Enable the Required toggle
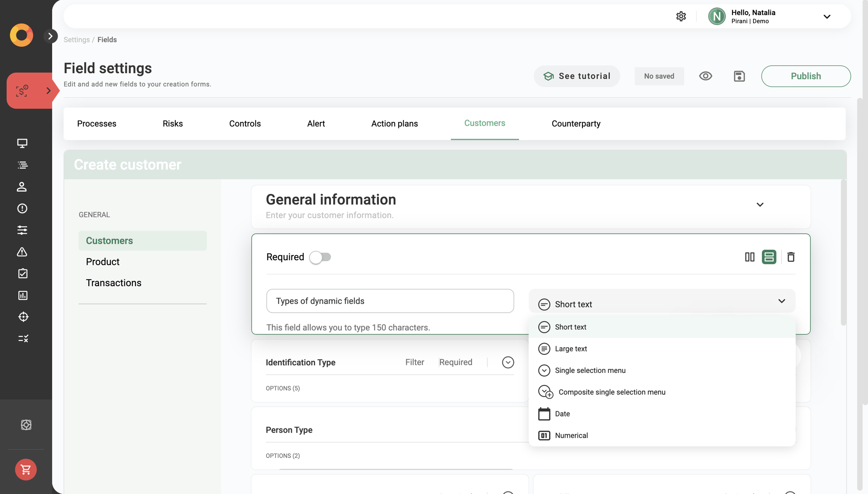 320,257
